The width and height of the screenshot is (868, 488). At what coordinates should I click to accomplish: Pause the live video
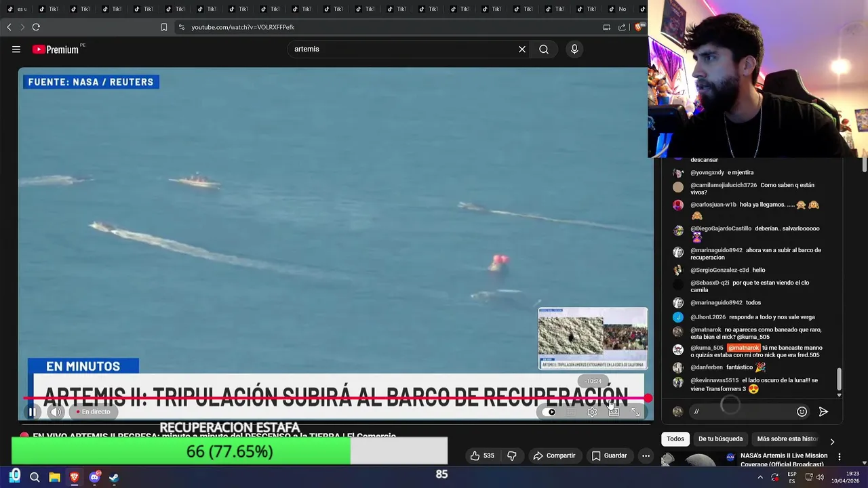[x=31, y=411]
